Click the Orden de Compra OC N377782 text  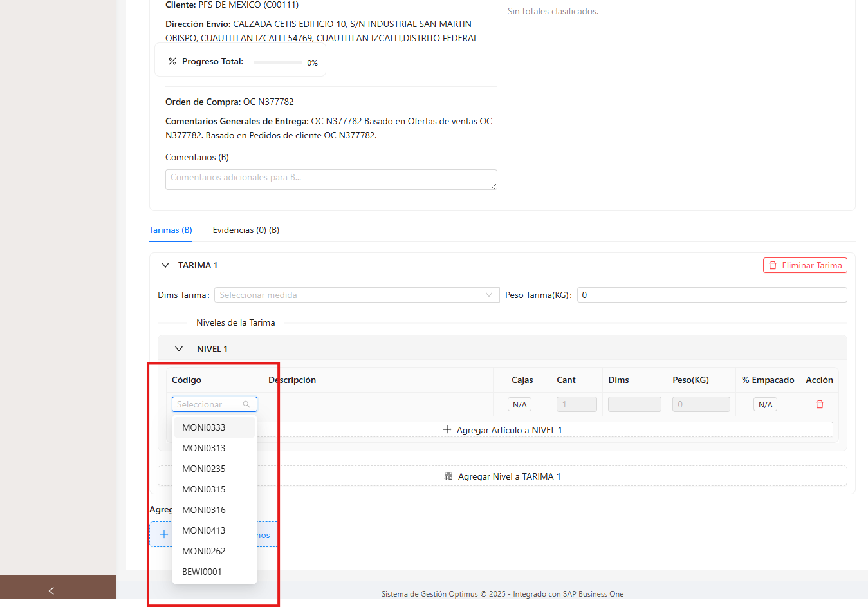click(230, 102)
